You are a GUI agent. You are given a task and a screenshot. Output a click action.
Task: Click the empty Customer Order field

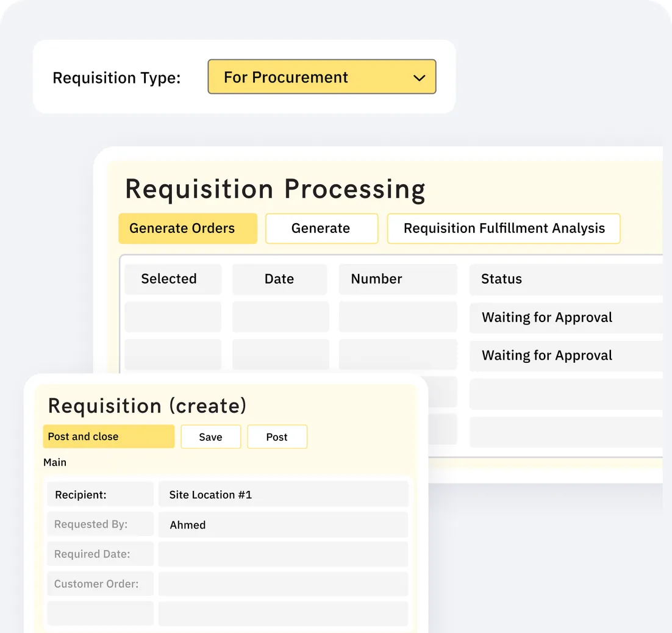[x=284, y=584]
